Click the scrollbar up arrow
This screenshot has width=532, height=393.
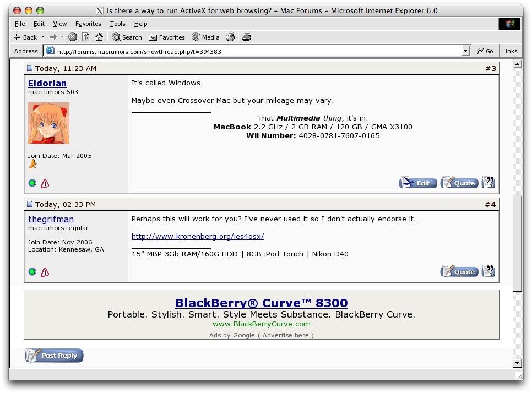518,64
